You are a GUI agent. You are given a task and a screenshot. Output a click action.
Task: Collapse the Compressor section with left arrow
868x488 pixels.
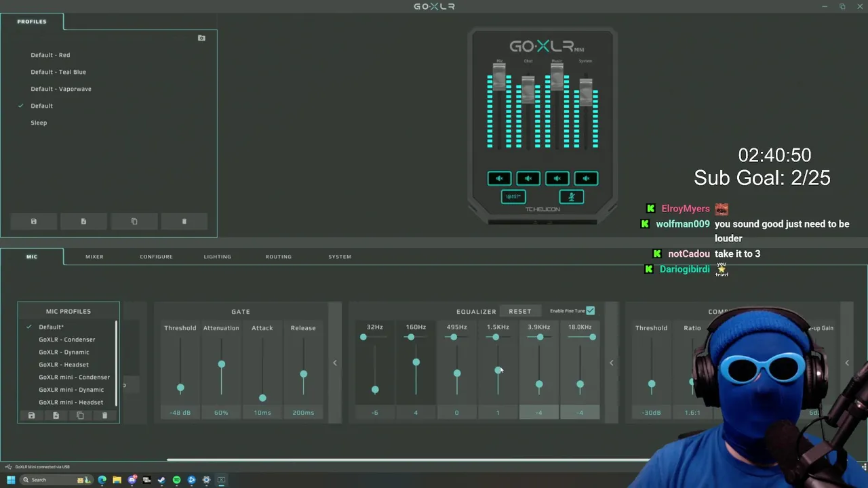846,363
